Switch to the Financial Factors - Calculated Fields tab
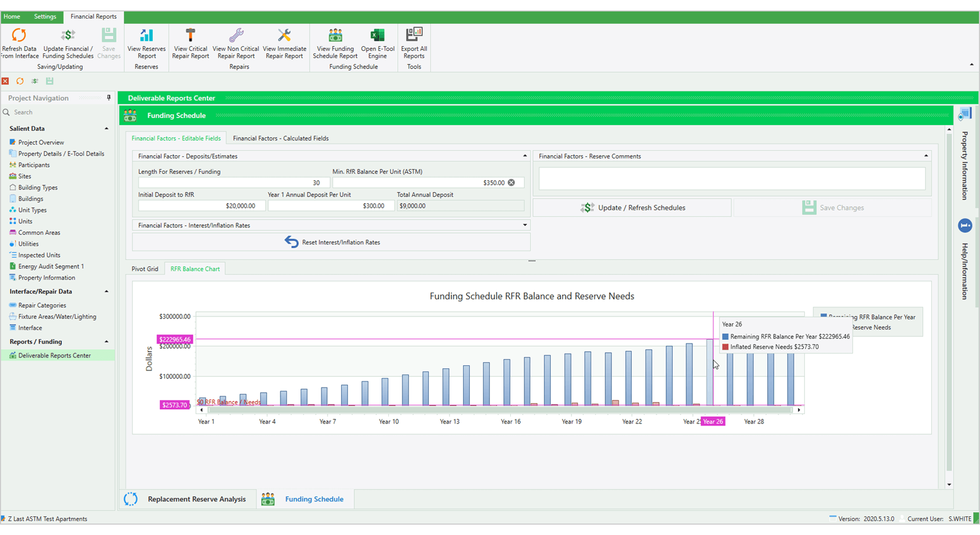 pyautogui.click(x=281, y=138)
